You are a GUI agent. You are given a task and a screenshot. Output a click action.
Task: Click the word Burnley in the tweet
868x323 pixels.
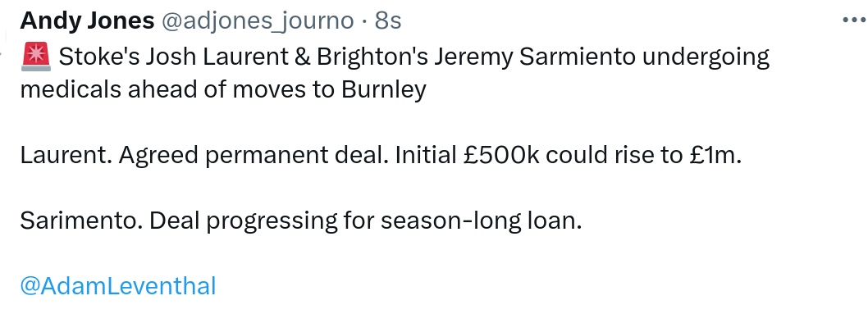[384, 90]
